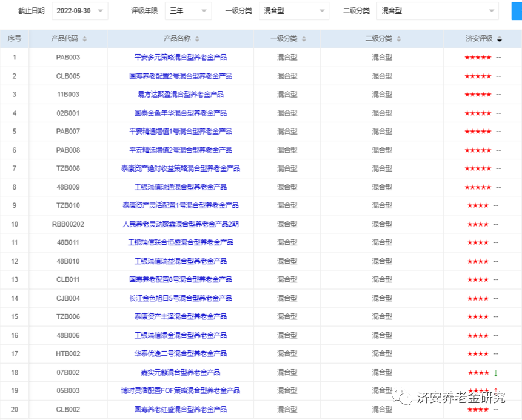Open 平安精选增值1号混合型养老金产品 link
522x420 pixels.
tap(181, 131)
